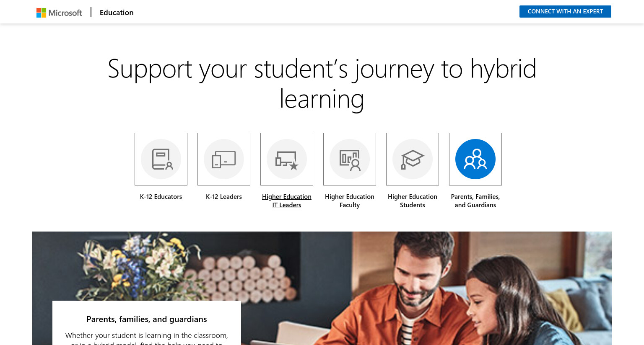Switch to Higher Education Faculty label
The height and width of the screenshot is (345, 644).
pos(350,201)
